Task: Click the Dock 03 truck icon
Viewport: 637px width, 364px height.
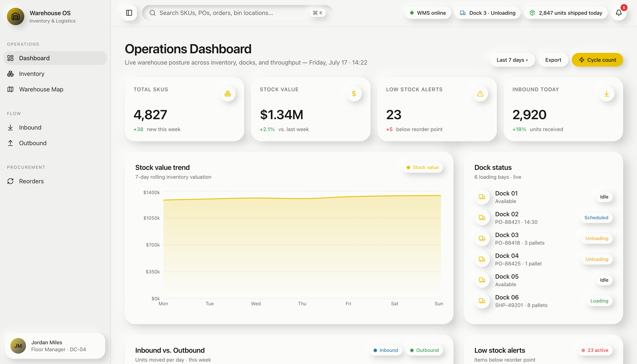Action: [482, 239]
